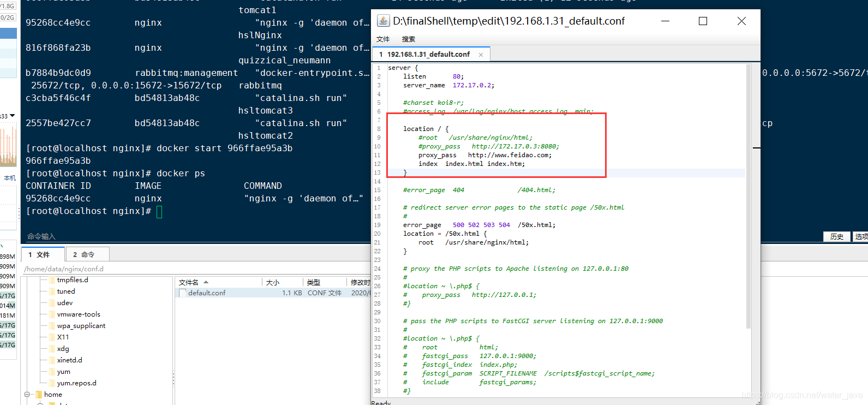Open the 搜索 menu in editor
868x405 pixels.
(409, 39)
